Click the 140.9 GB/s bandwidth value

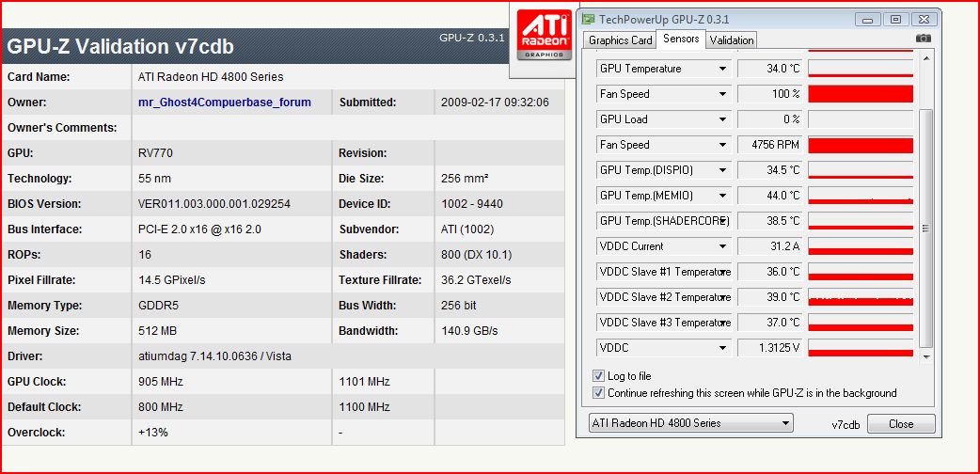point(469,331)
